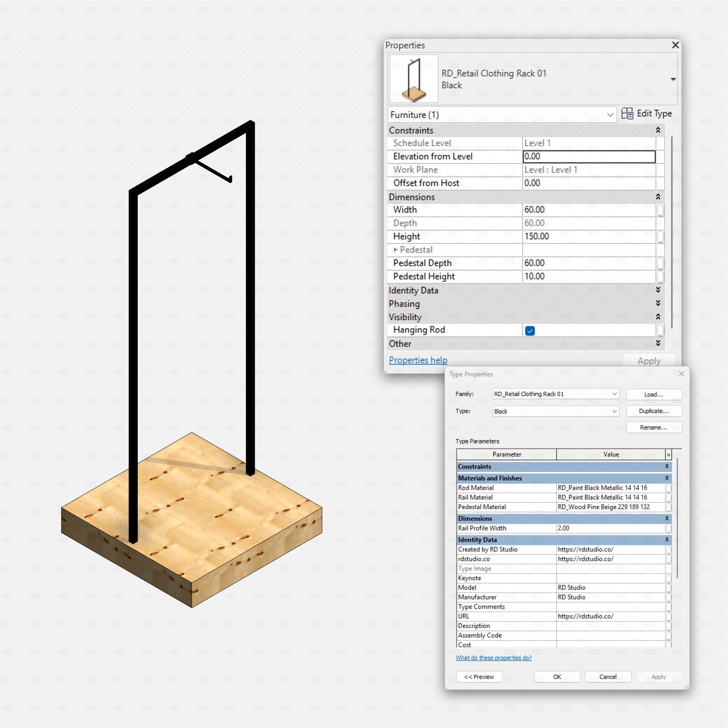Expand the Other group
The image size is (728, 728).
(658, 343)
